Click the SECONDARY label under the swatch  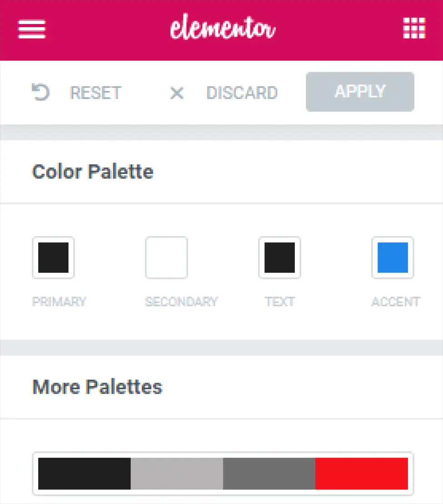coord(181,301)
